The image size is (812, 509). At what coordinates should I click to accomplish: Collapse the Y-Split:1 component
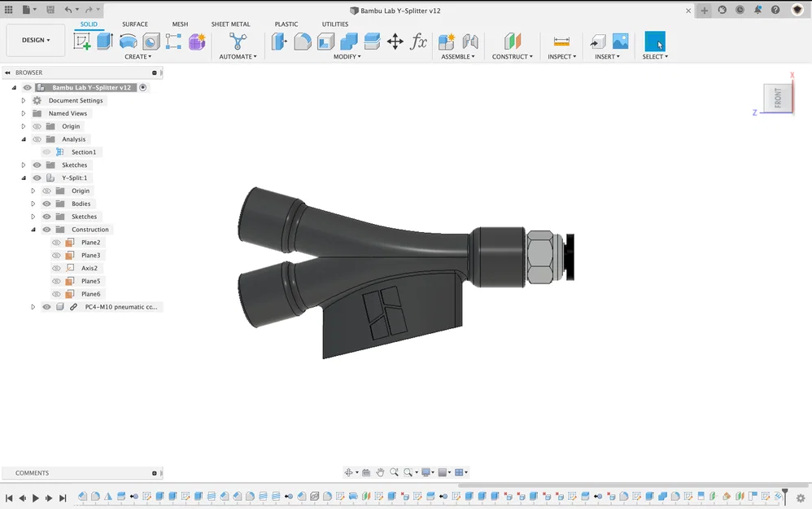pyautogui.click(x=24, y=178)
